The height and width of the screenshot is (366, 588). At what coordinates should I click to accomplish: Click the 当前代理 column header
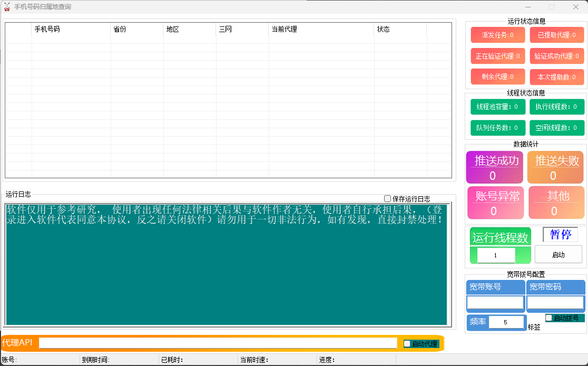tap(321, 30)
